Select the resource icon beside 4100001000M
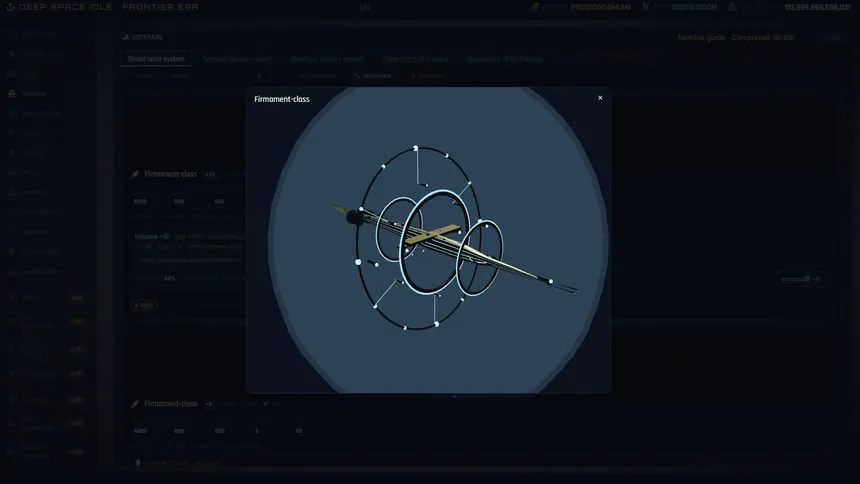860x484 pixels. [x=646, y=7]
